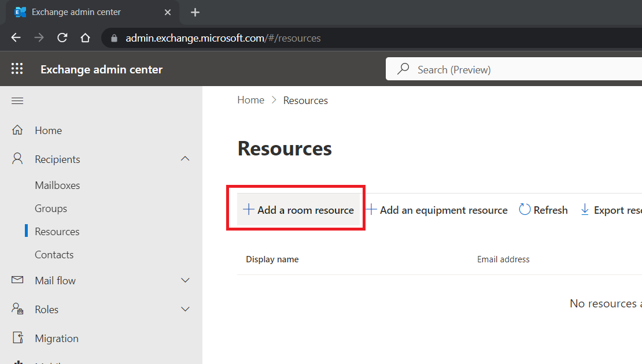Open Groups in the sidebar
Viewport: 642px width, 364px height.
pyautogui.click(x=51, y=209)
